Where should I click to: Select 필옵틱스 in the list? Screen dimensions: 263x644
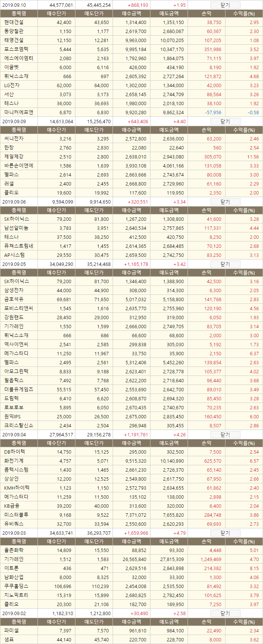pyautogui.click(x=14, y=380)
